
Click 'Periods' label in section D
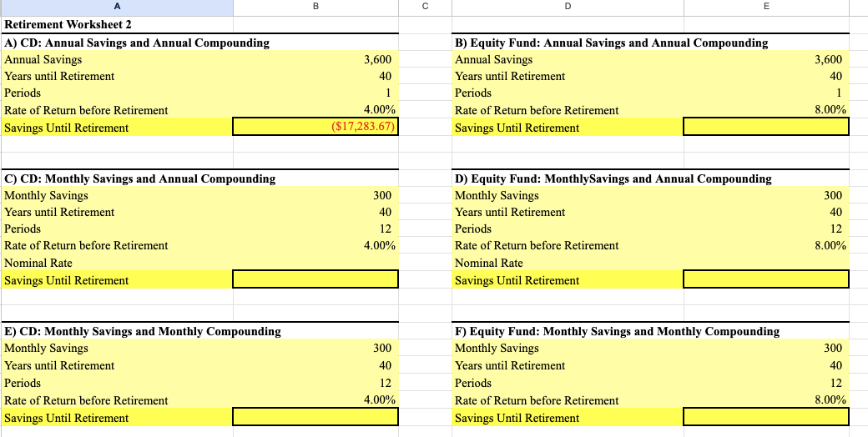(472, 229)
